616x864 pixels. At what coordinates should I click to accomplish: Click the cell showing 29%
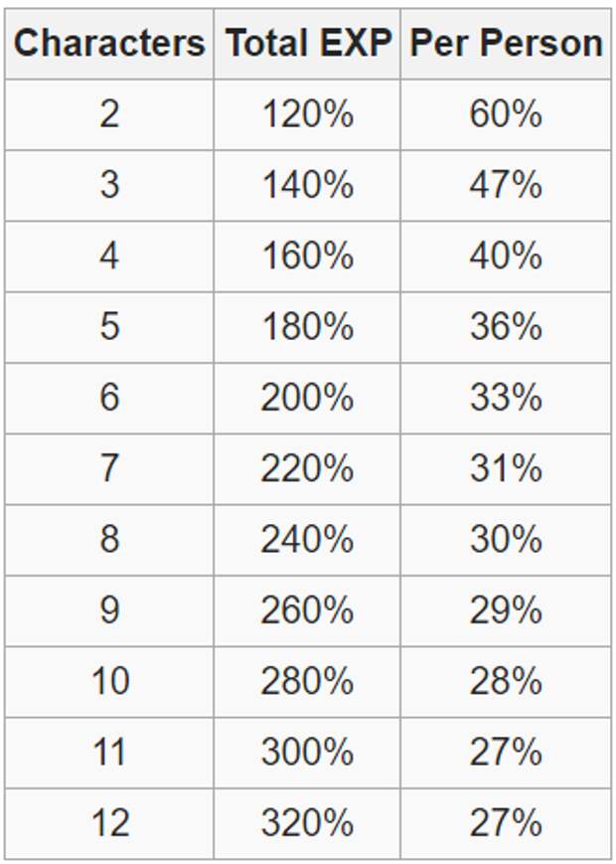click(x=506, y=610)
